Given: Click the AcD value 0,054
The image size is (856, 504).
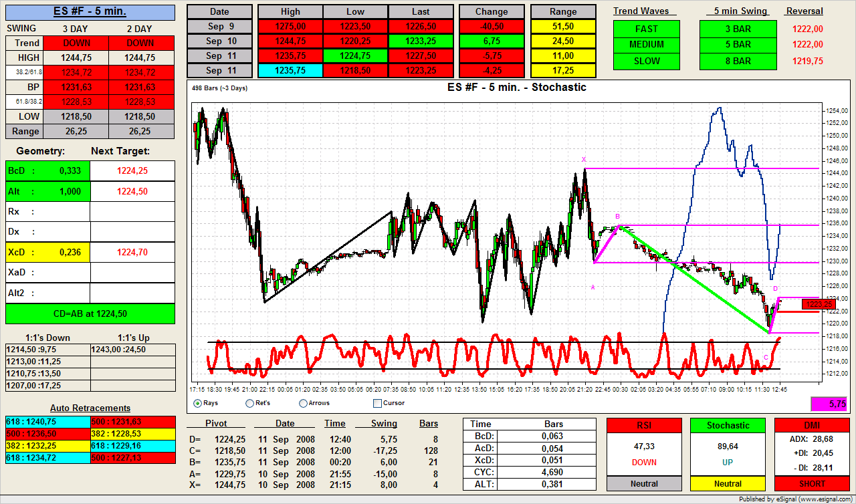Looking at the screenshot, I should tap(548, 449).
